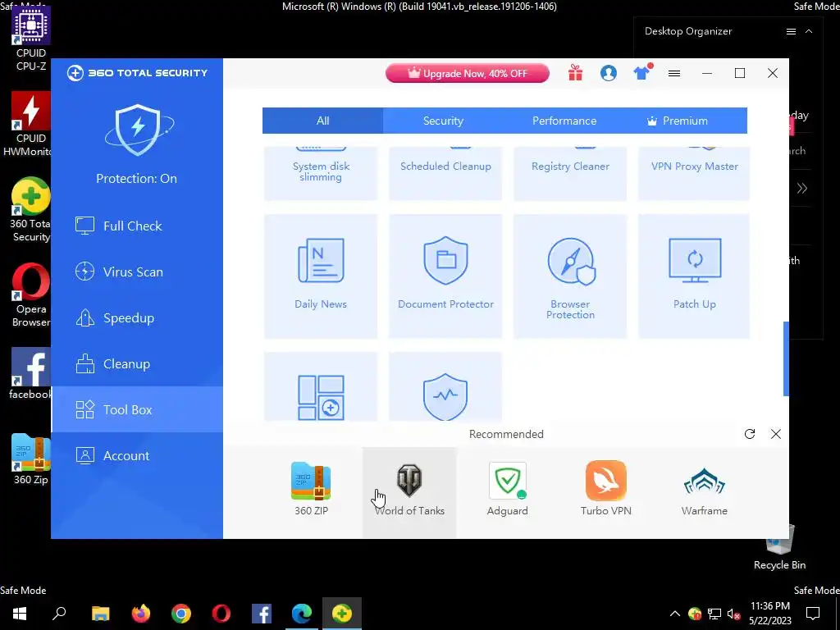Switch to the All tab
The width and height of the screenshot is (840, 630).
[x=322, y=121]
